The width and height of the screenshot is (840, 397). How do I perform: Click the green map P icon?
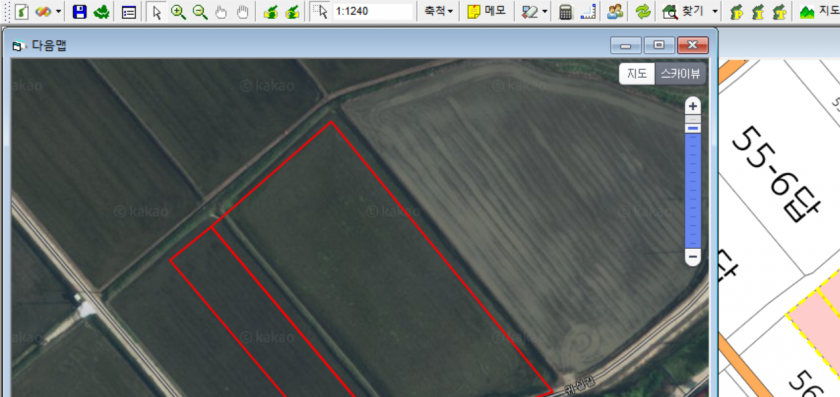tap(737, 12)
